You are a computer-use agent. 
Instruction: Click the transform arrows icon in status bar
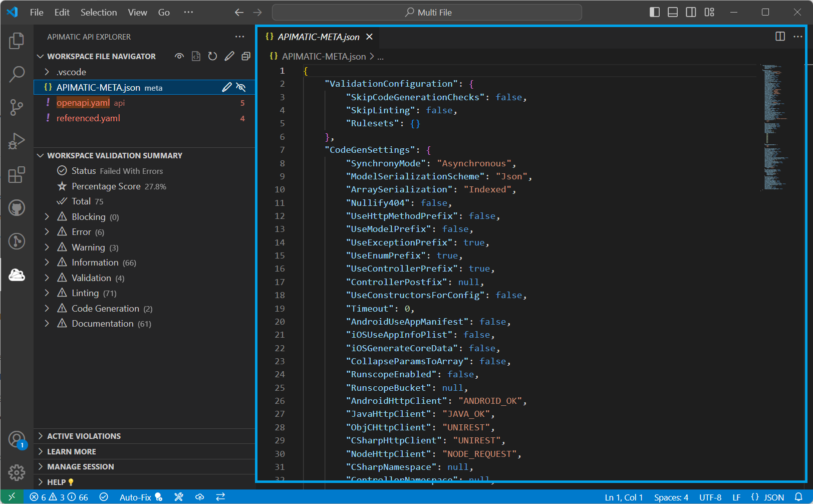[x=220, y=497]
